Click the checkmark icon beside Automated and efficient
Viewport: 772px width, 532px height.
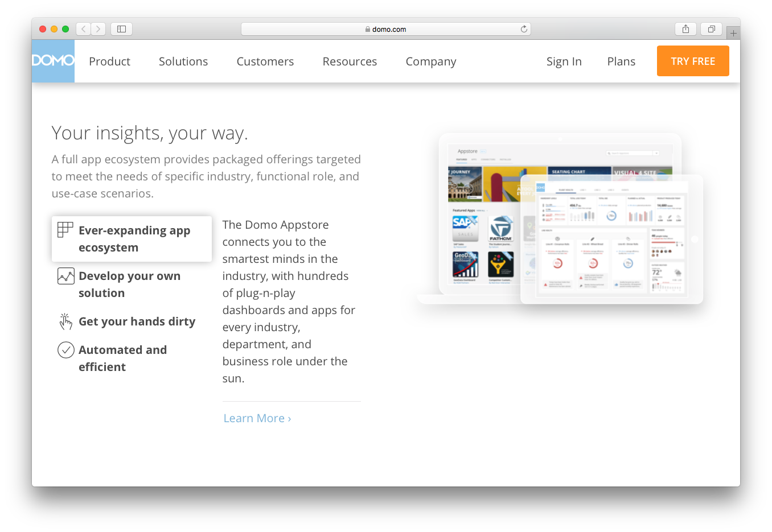pyautogui.click(x=66, y=349)
